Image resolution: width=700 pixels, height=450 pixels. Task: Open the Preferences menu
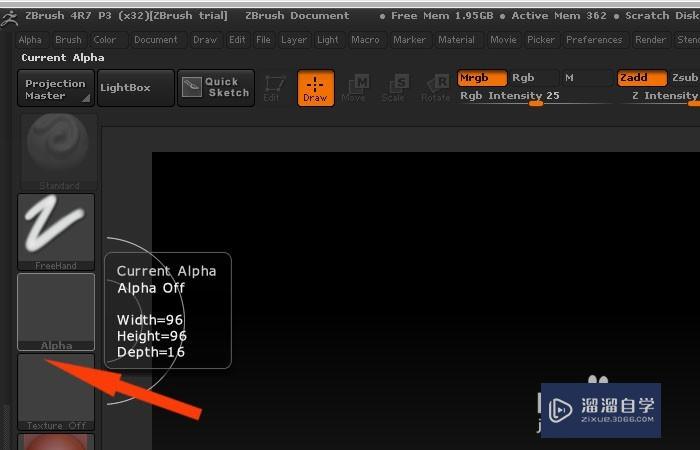coord(594,40)
